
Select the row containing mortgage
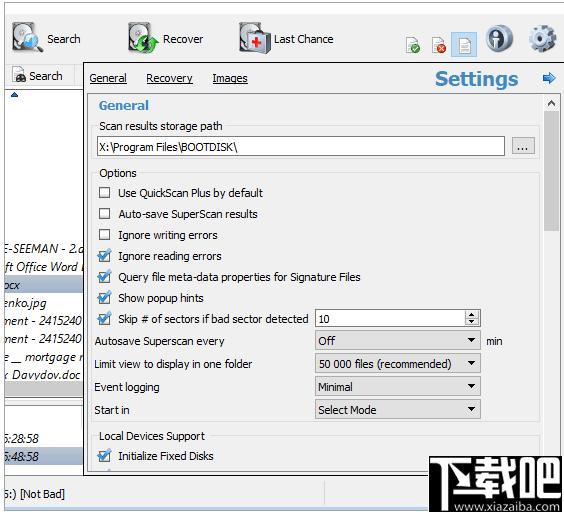pyautogui.click(x=44, y=357)
